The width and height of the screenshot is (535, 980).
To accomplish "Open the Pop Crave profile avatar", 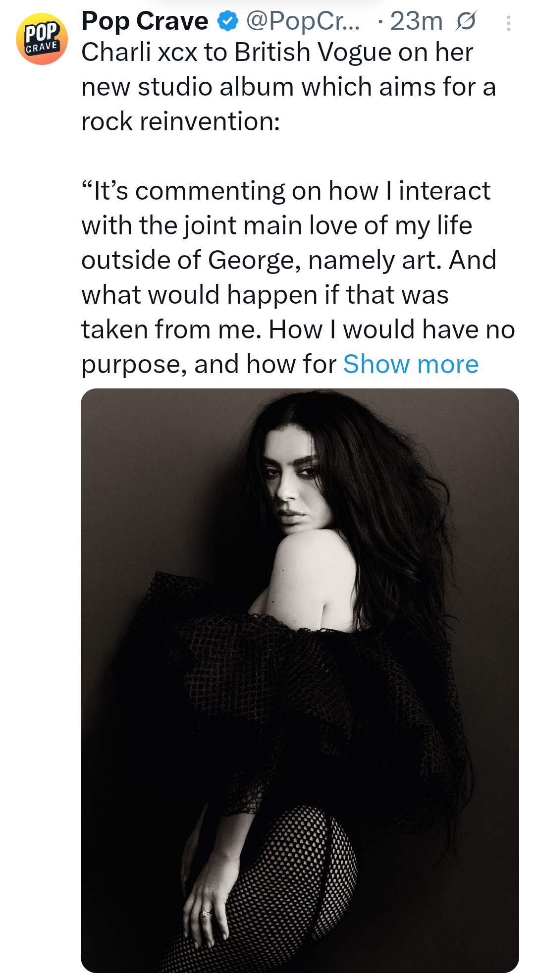I will [x=42, y=39].
